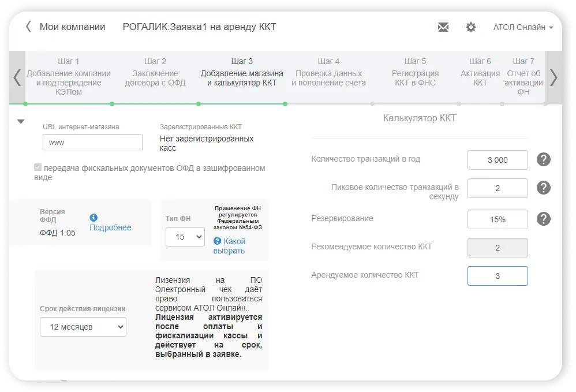576x392 pixels.
Task: Click the URL интернет-магазина input field
Action: [92, 143]
